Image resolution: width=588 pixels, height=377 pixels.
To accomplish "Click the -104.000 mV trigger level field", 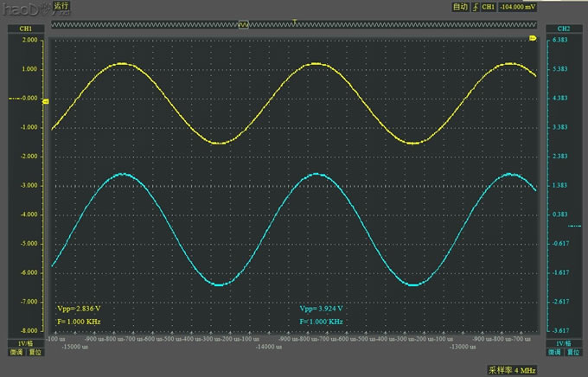I will [517, 6].
